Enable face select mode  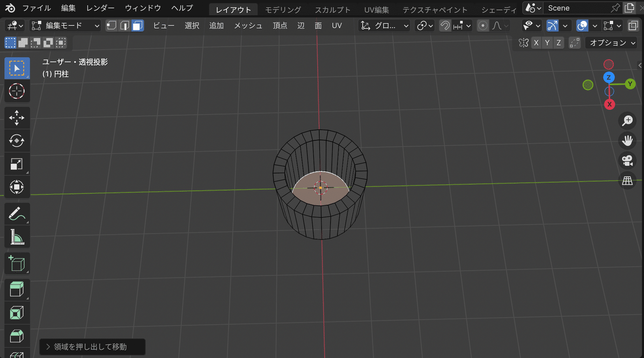pyautogui.click(x=137, y=26)
